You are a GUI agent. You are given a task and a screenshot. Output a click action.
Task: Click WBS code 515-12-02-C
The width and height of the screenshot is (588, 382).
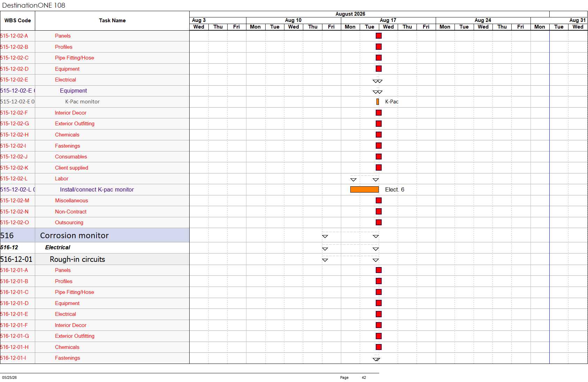pos(14,58)
